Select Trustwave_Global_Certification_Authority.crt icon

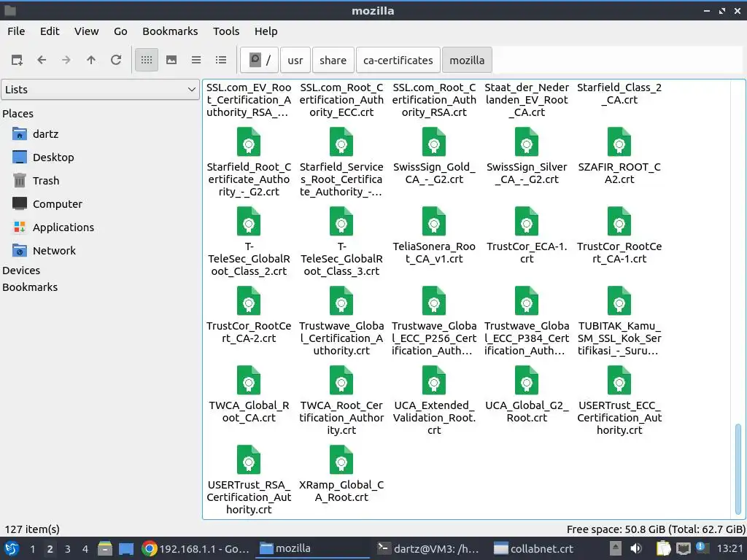coord(341,301)
